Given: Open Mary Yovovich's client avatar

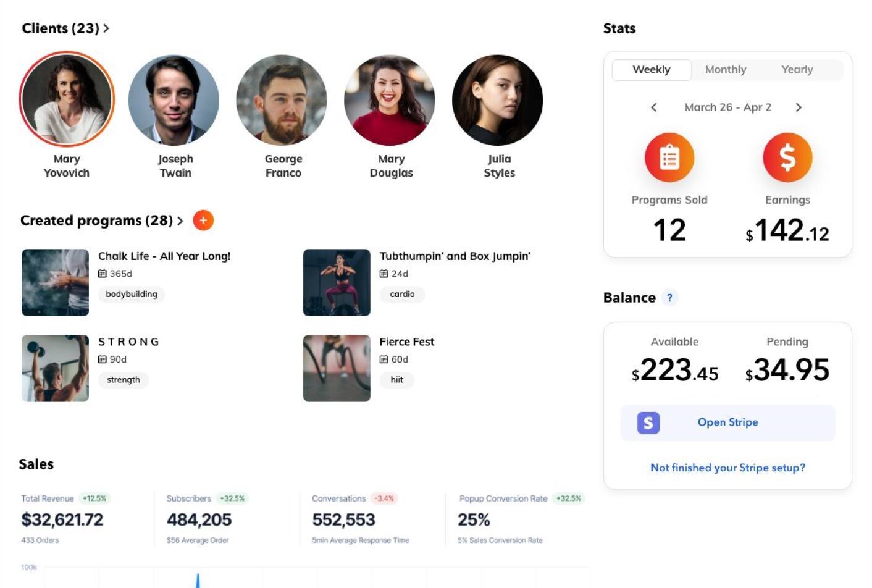Looking at the screenshot, I should pos(67,99).
